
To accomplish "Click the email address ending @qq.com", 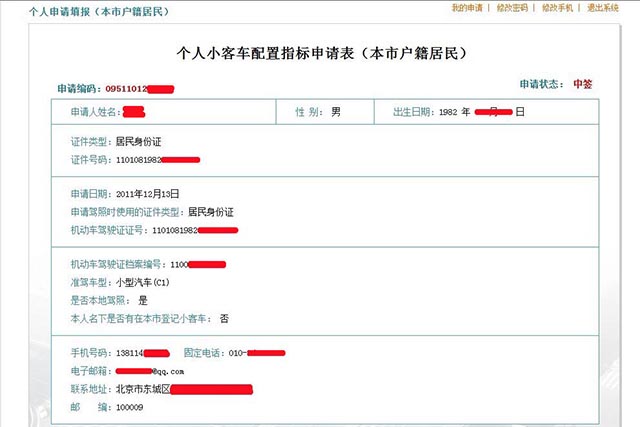I will click(x=168, y=371).
